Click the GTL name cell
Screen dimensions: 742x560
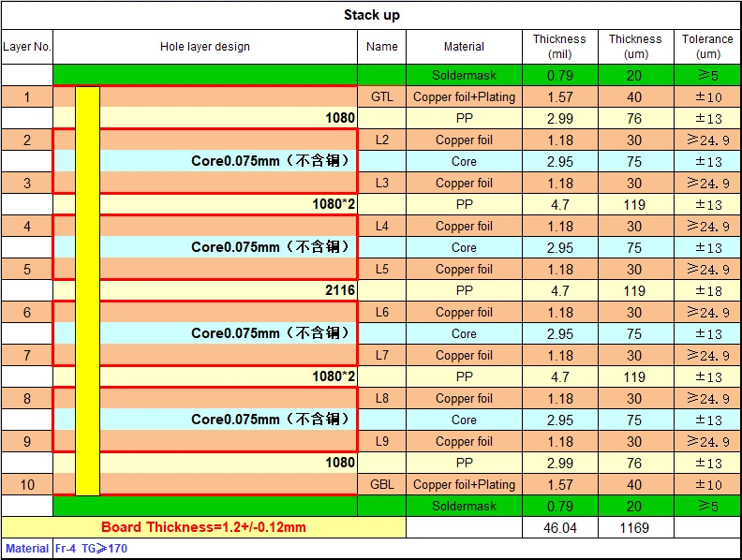[382, 97]
